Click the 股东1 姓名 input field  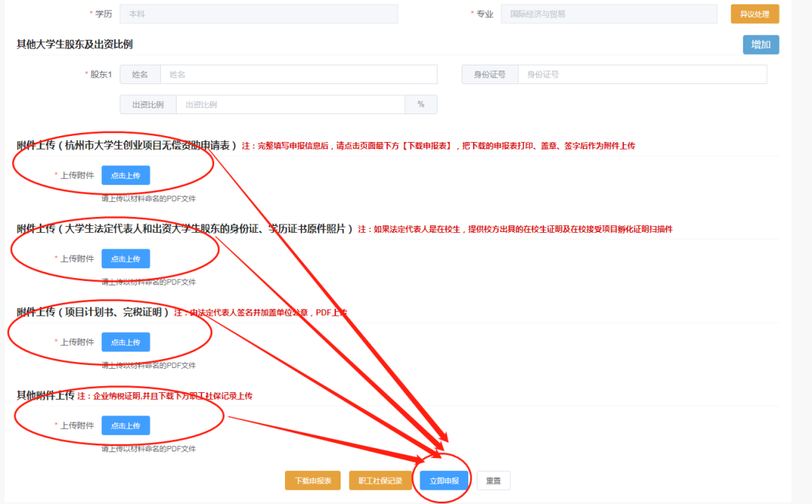tap(298, 74)
